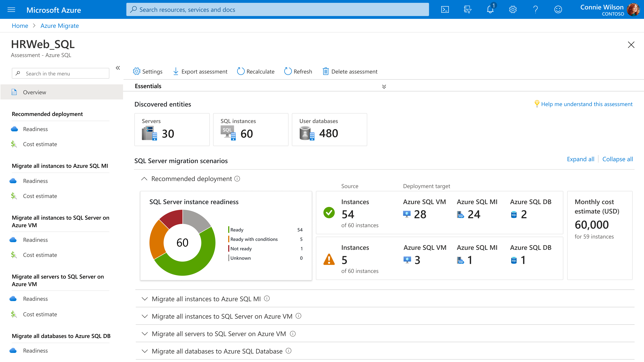Click the help question mark icon
This screenshot has height=362, width=644.
pyautogui.click(x=535, y=10)
